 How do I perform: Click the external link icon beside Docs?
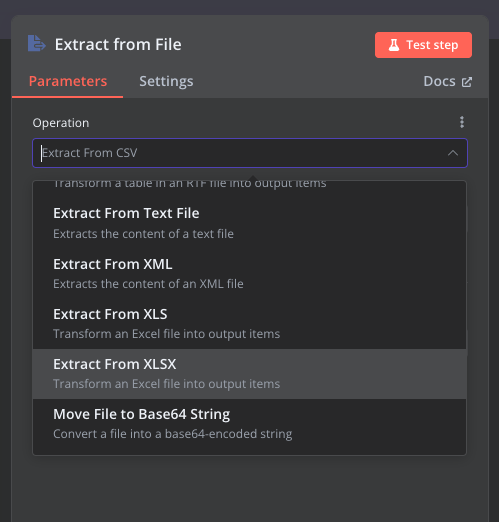(467, 82)
